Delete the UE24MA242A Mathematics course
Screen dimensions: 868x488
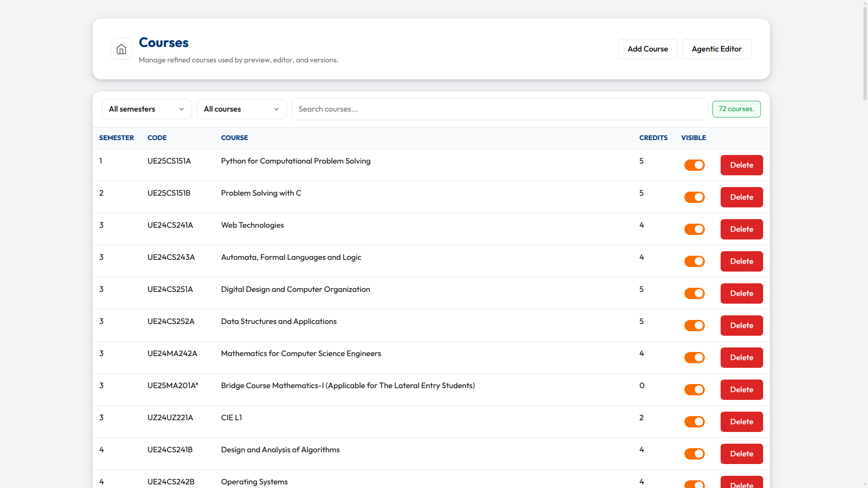point(741,357)
